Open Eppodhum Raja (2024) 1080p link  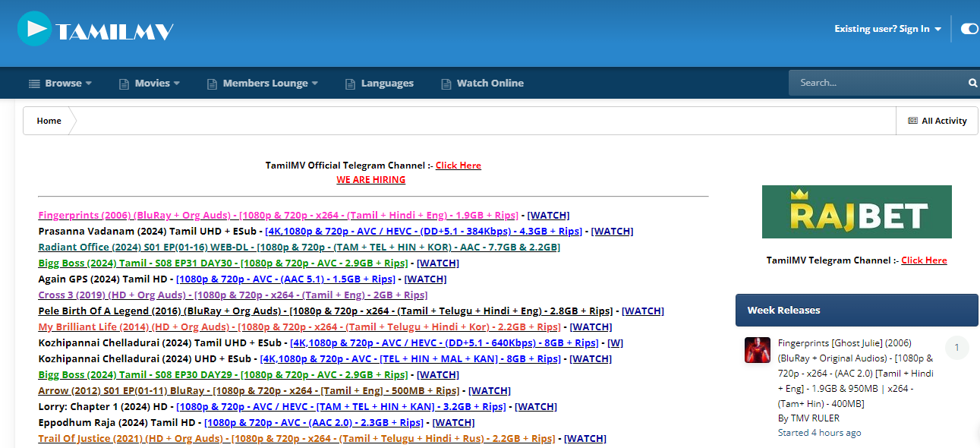click(314, 423)
